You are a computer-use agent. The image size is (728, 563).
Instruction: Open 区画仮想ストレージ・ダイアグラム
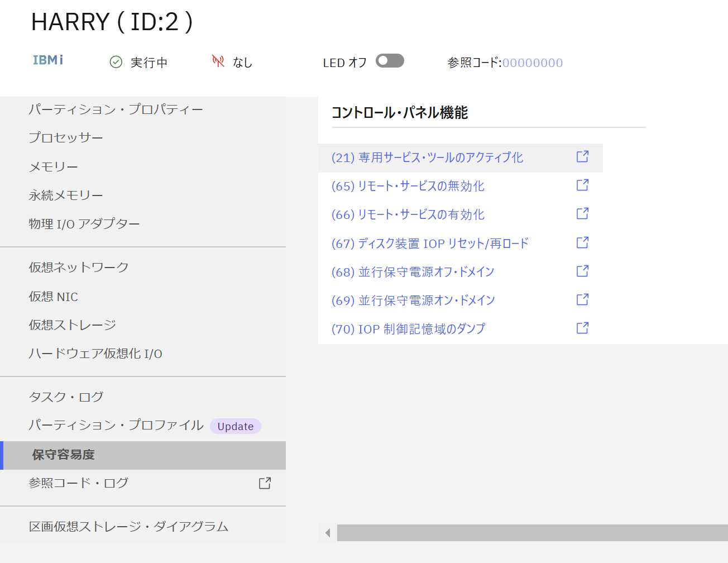129,526
